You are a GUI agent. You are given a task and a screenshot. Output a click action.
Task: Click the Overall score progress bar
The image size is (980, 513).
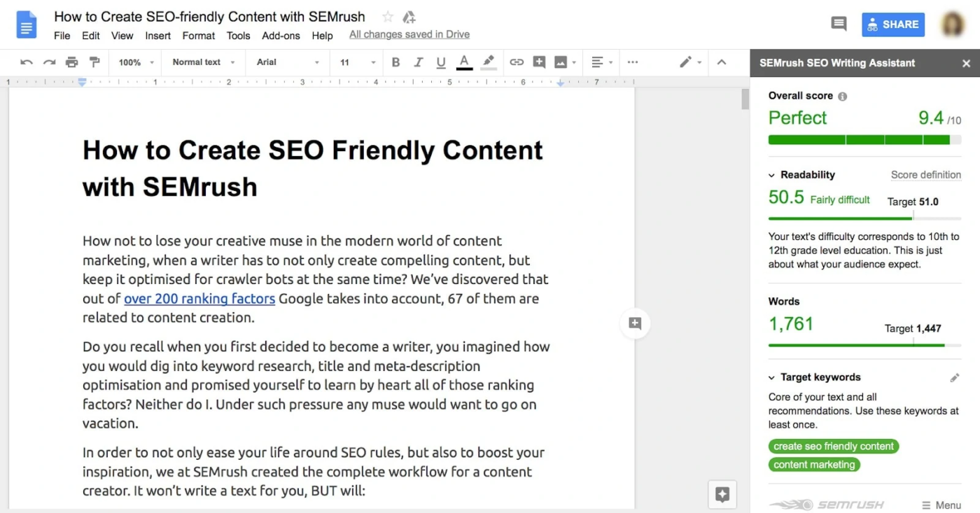[x=864, y=139]
